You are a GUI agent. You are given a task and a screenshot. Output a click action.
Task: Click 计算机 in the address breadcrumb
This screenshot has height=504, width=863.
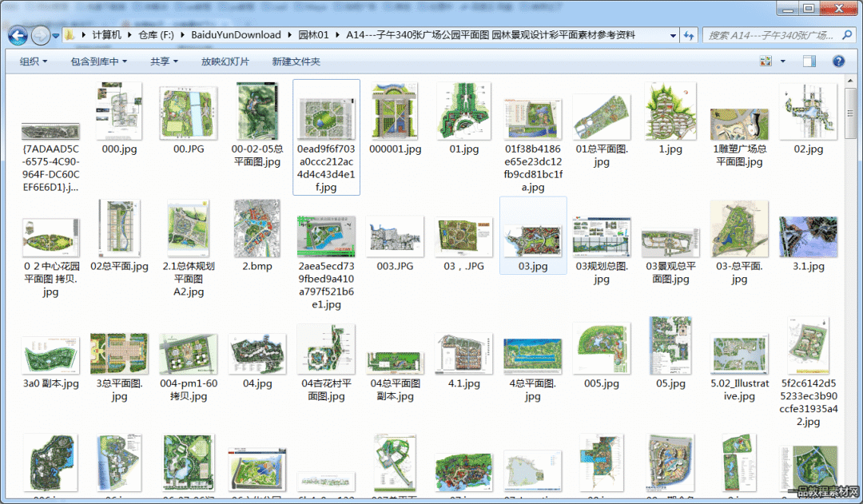click(106, 34)
